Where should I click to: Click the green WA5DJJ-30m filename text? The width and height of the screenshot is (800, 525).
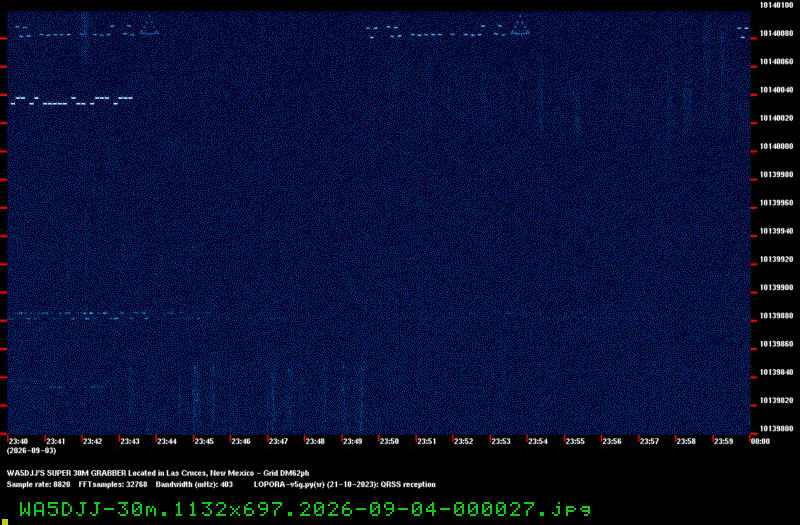(x=305, y=509)
